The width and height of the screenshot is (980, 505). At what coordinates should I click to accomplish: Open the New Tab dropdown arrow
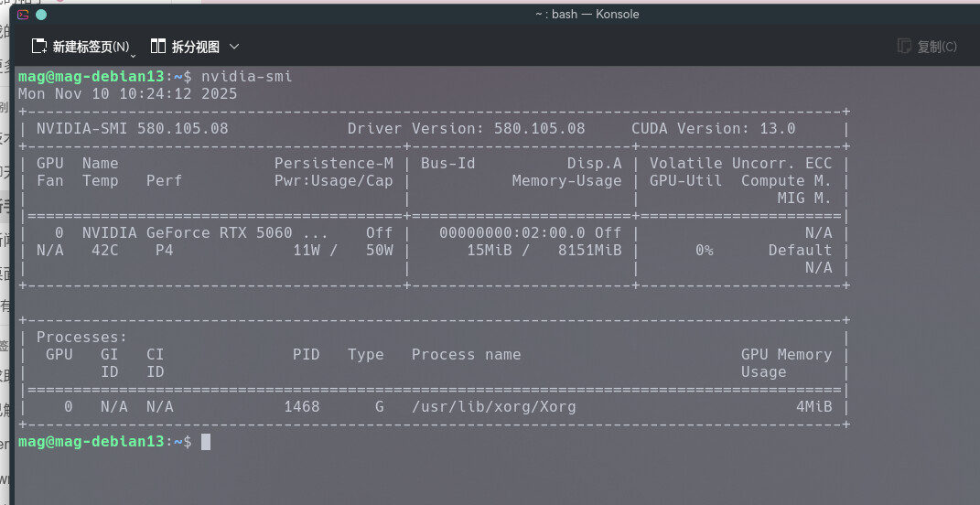click(x=134, y=53)
